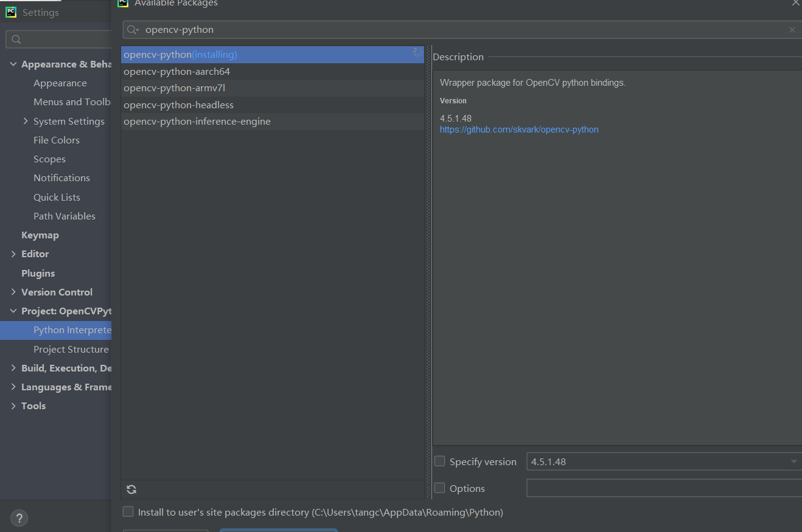Reload the package list with refresh icon
Viewport: 802px width, 532px height.
click(131, 489)
